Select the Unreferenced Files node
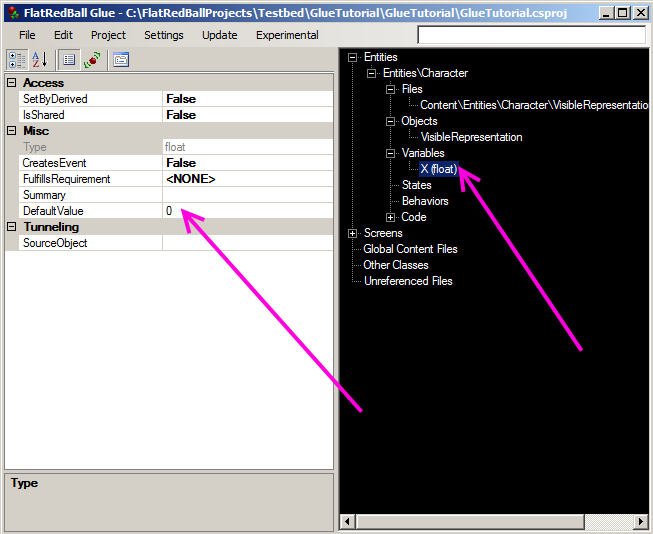 coord(408,281)
